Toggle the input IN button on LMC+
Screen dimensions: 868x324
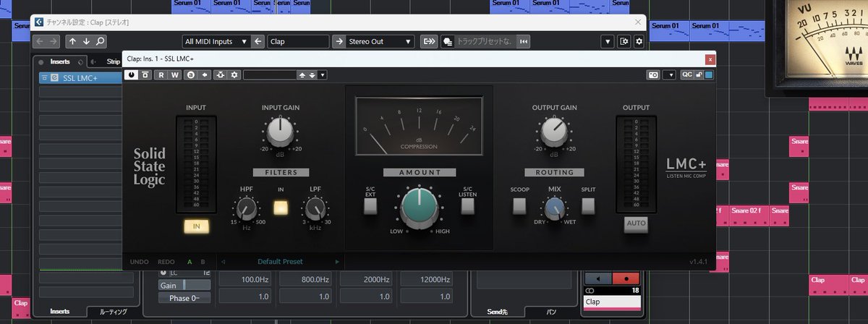196,226
